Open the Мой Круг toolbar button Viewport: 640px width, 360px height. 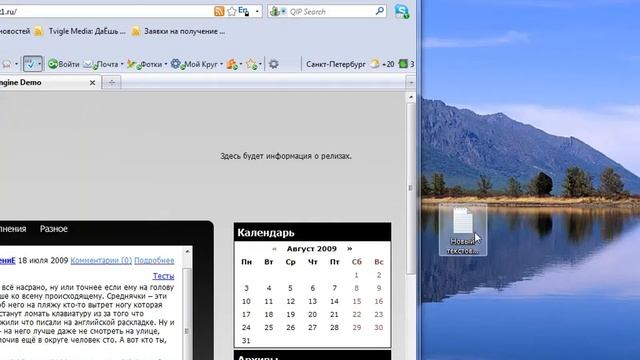point(194,64)
